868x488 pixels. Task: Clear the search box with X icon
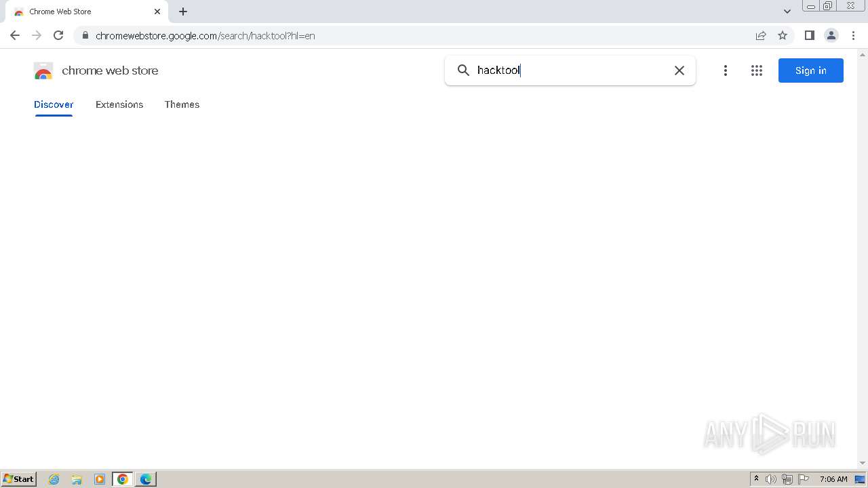pos(679,70)
